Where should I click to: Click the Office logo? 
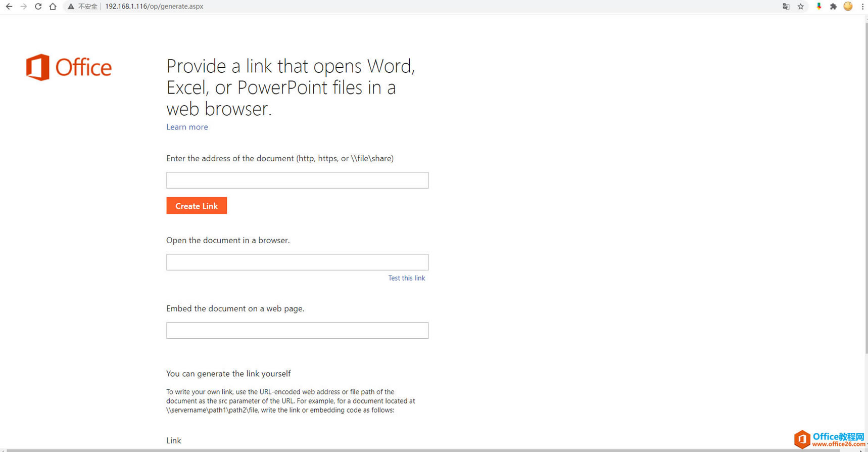69,67
